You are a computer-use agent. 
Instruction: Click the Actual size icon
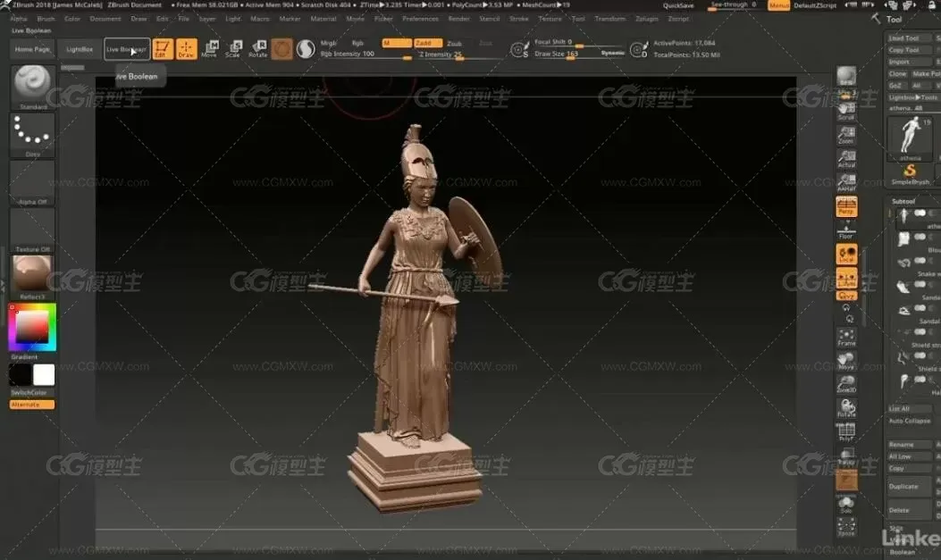pos(846,158)
